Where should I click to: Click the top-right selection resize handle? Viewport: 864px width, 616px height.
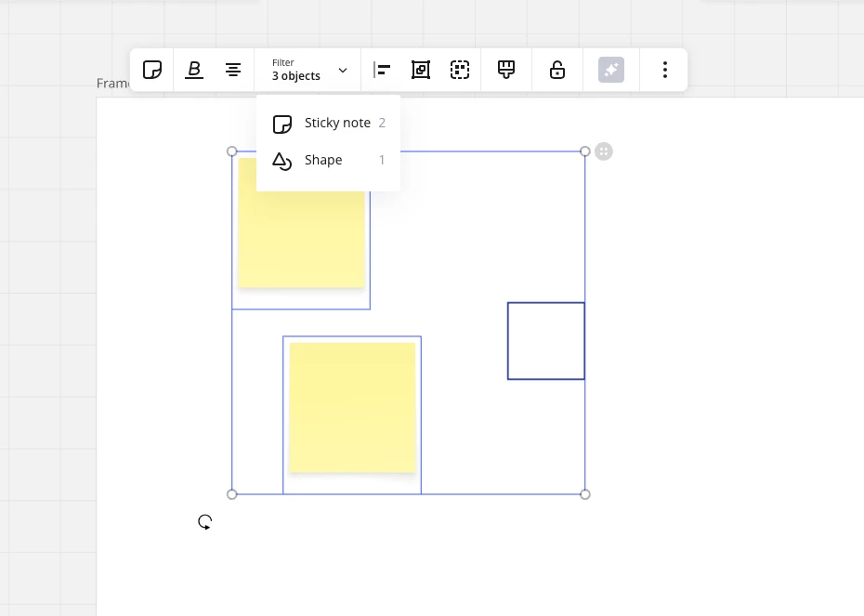(585, 151)
